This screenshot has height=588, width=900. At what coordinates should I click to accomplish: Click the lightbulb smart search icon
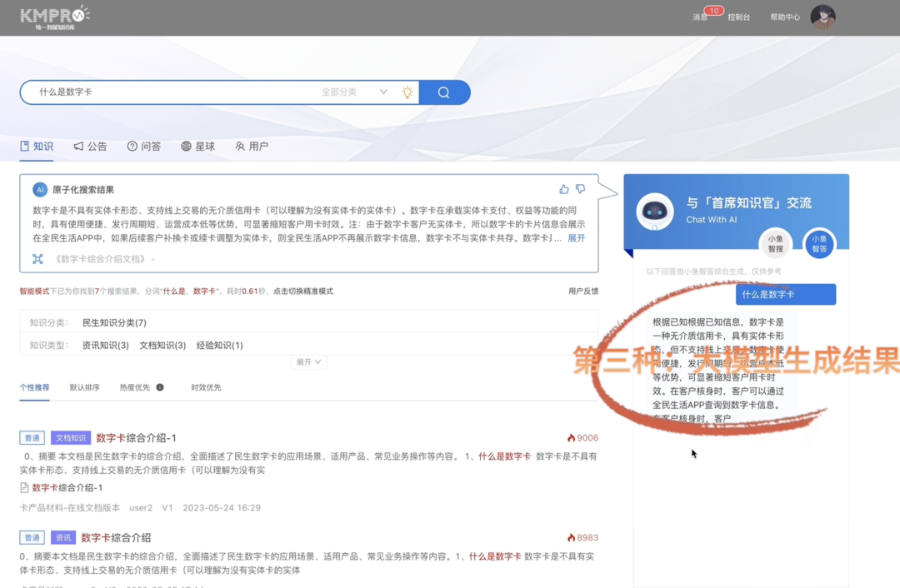407,92
